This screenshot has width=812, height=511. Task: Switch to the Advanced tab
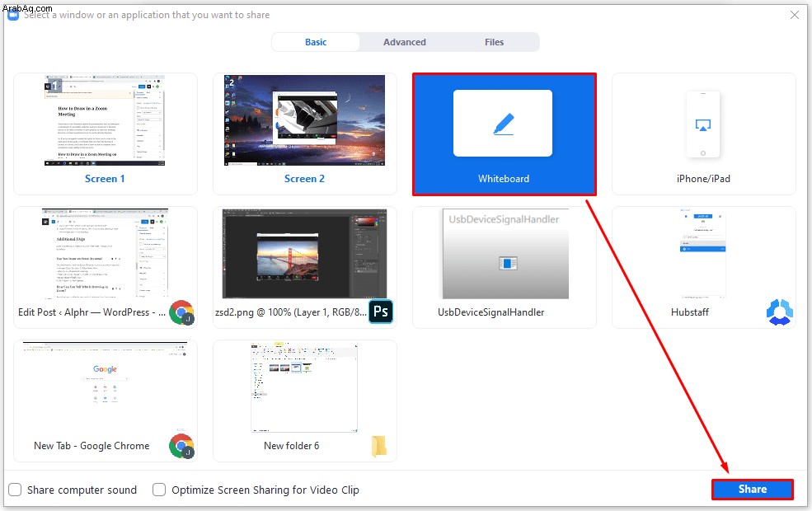click(405, 42)
